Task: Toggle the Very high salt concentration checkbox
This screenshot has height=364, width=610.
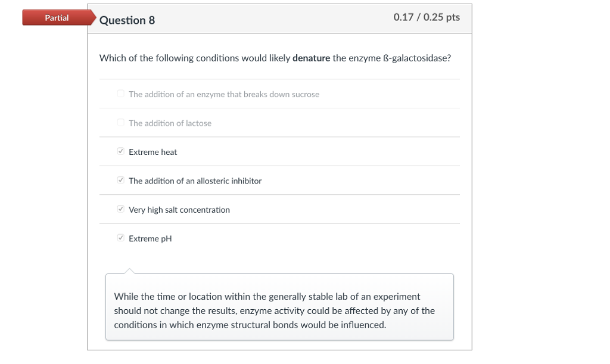Action: 121,209
